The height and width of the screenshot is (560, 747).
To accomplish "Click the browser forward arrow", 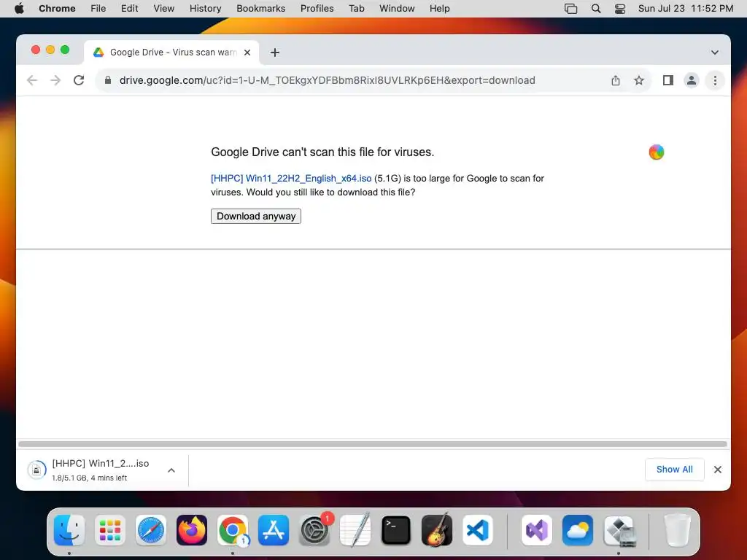I will (55, 80).
